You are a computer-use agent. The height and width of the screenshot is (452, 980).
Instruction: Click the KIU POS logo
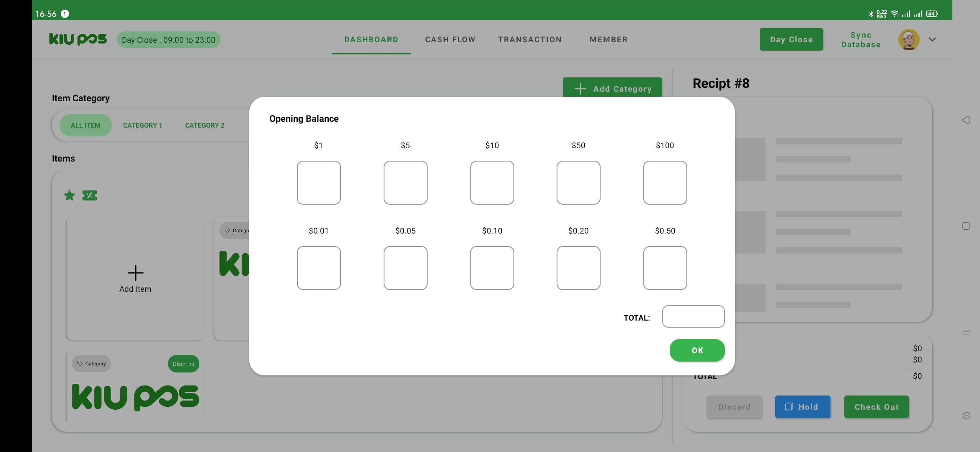coord(78,39)
